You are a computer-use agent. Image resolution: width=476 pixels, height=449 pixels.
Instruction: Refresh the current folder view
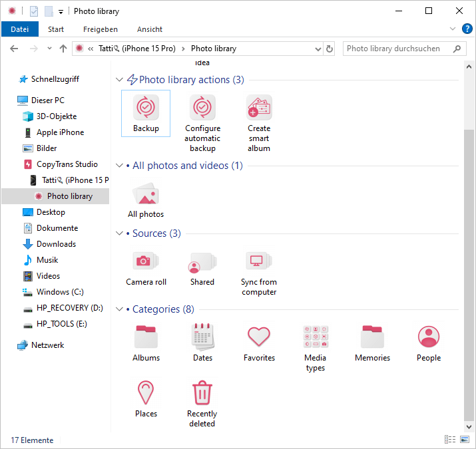330,49
